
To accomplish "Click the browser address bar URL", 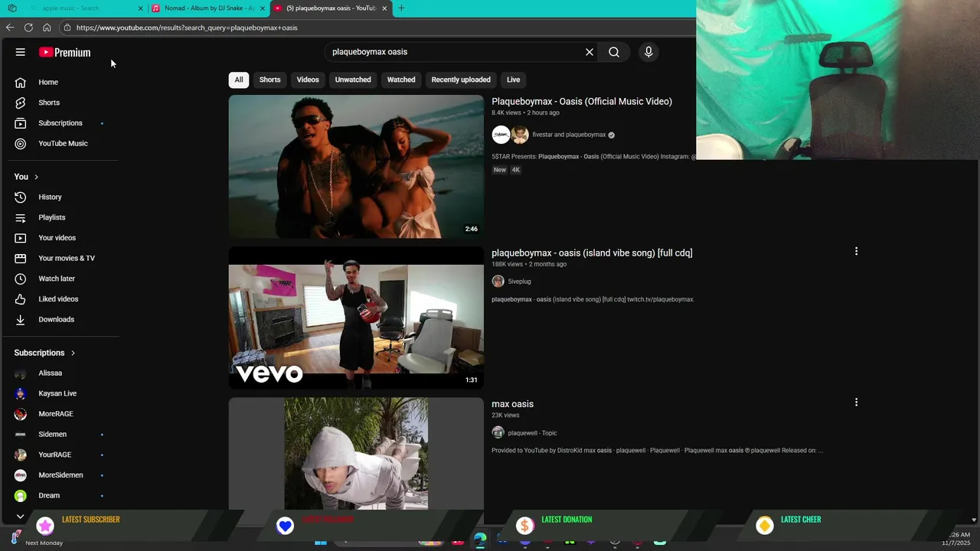I will [187, 28].
